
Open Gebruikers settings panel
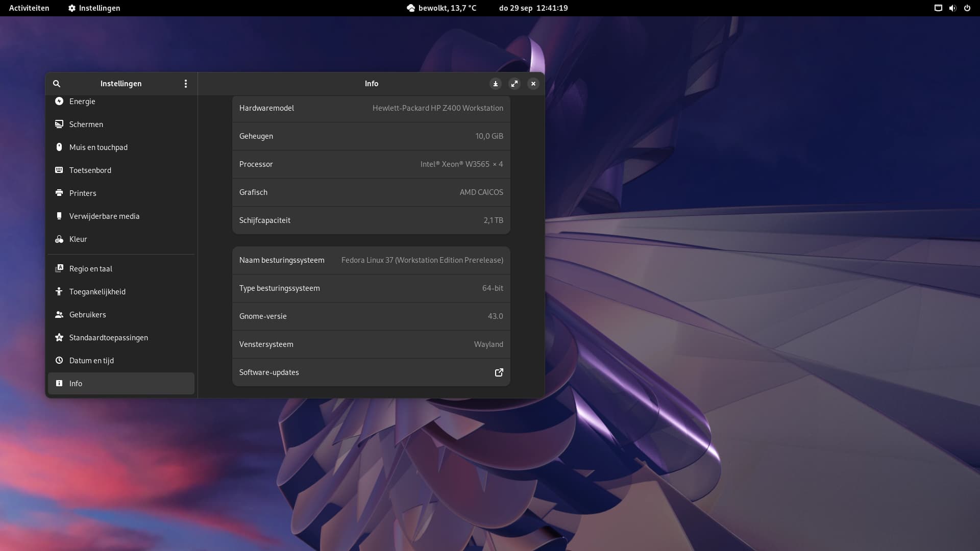click(121, 314)
